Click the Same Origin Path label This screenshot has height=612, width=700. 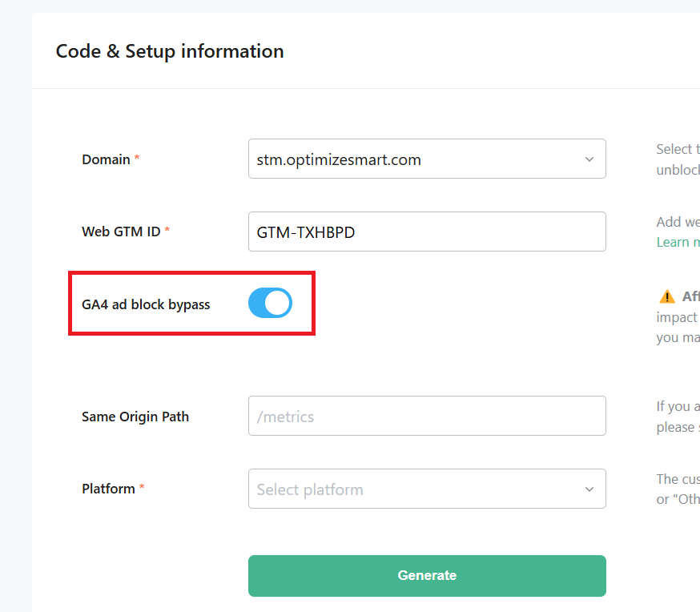click(x=135, y=417)
